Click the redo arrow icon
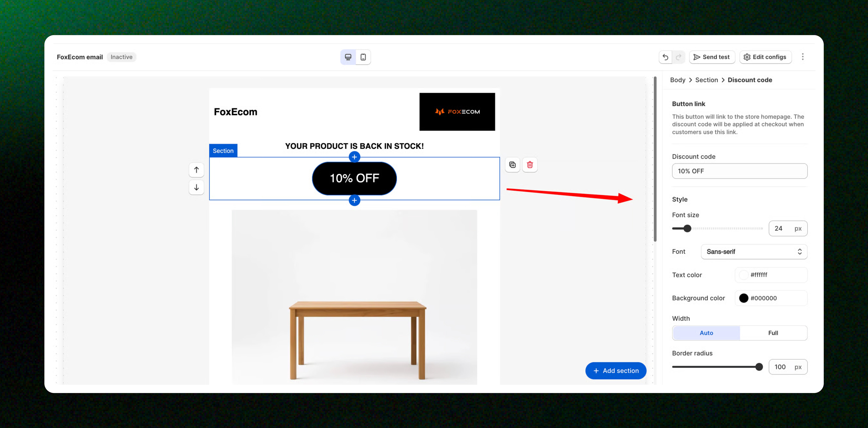868x428 pixels. 678,57
